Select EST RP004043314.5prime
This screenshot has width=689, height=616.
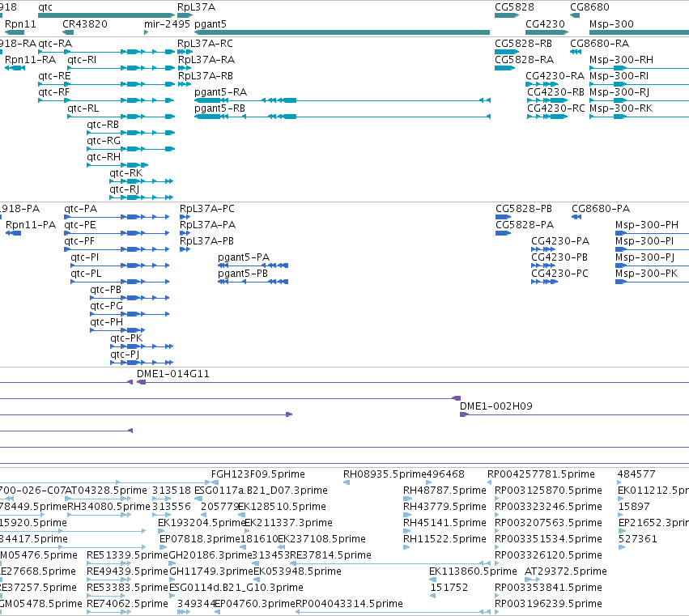click(393, 612)
